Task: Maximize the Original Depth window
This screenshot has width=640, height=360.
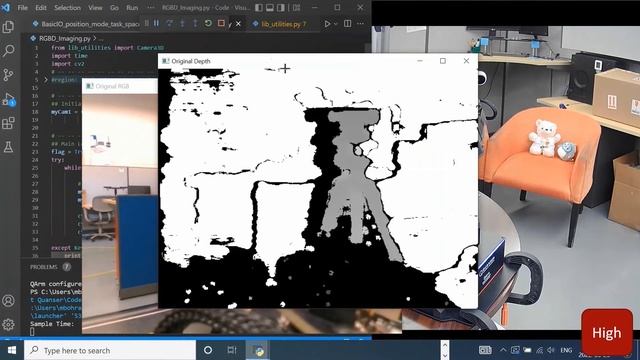Action: 443,61
